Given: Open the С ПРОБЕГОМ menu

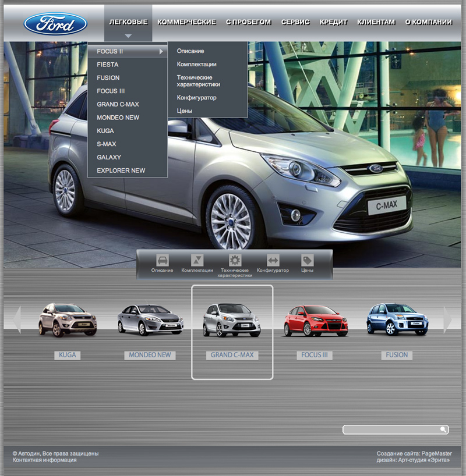Looking at the screenshot, I should tap(249, 22).
